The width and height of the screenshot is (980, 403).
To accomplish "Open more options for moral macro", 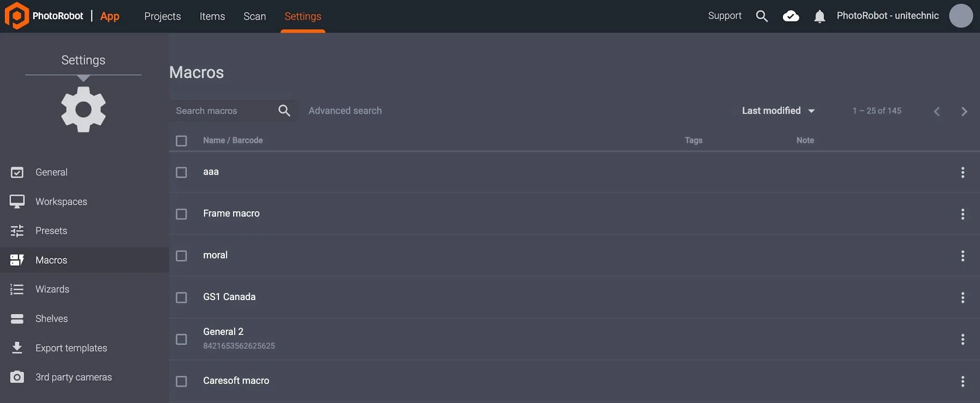I will point(962,256).
